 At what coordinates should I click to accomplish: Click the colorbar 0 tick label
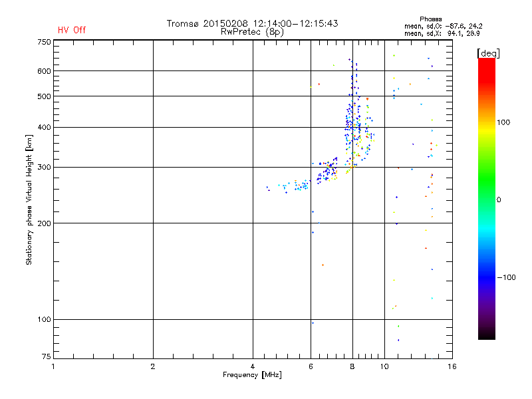(499, 200)
